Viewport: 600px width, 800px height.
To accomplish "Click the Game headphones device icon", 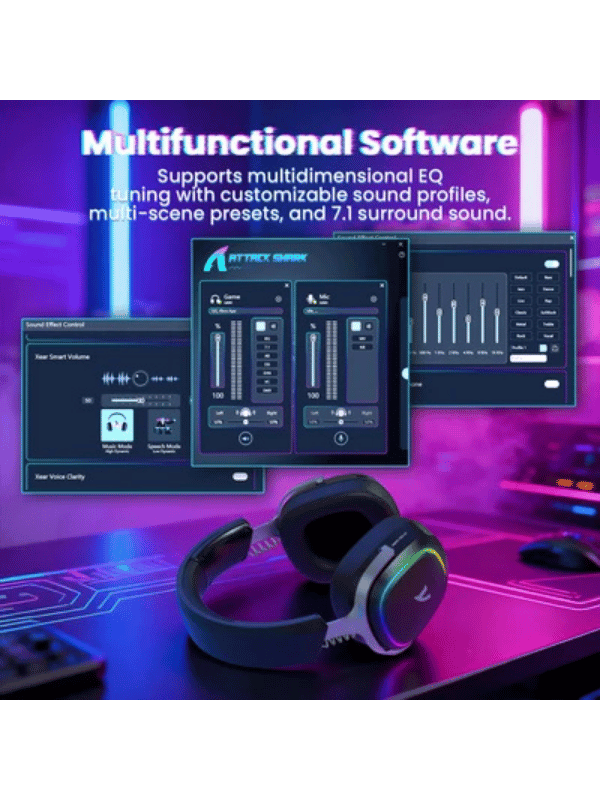I will (x=215, y=299).
